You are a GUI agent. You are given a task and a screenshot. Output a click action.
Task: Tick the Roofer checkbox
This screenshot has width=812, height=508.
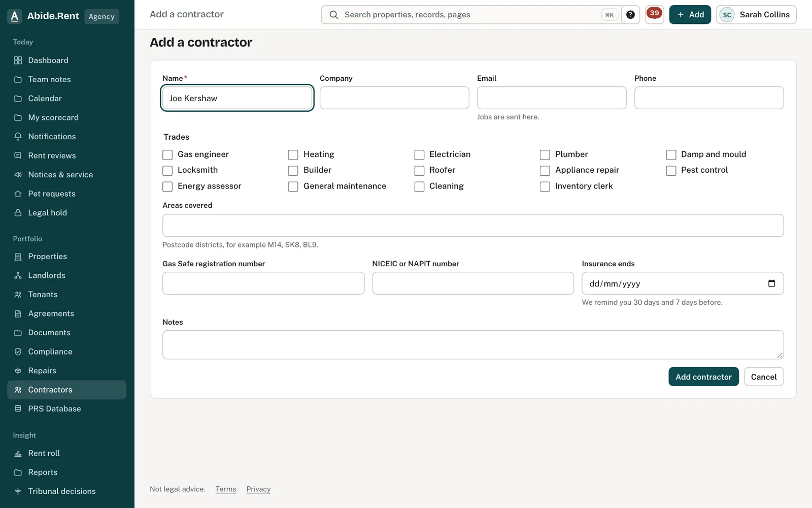(x=419, y=171)
